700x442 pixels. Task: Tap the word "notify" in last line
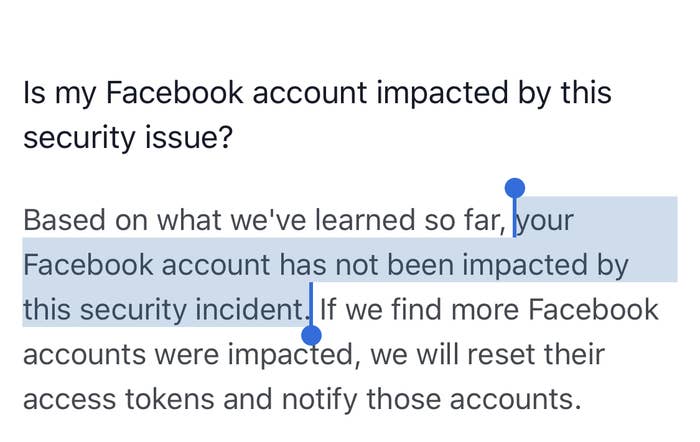point(319,399)
